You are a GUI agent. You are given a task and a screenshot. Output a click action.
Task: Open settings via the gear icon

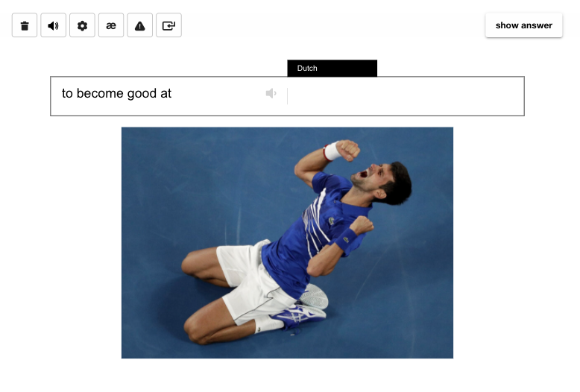[x=82, y=25]
